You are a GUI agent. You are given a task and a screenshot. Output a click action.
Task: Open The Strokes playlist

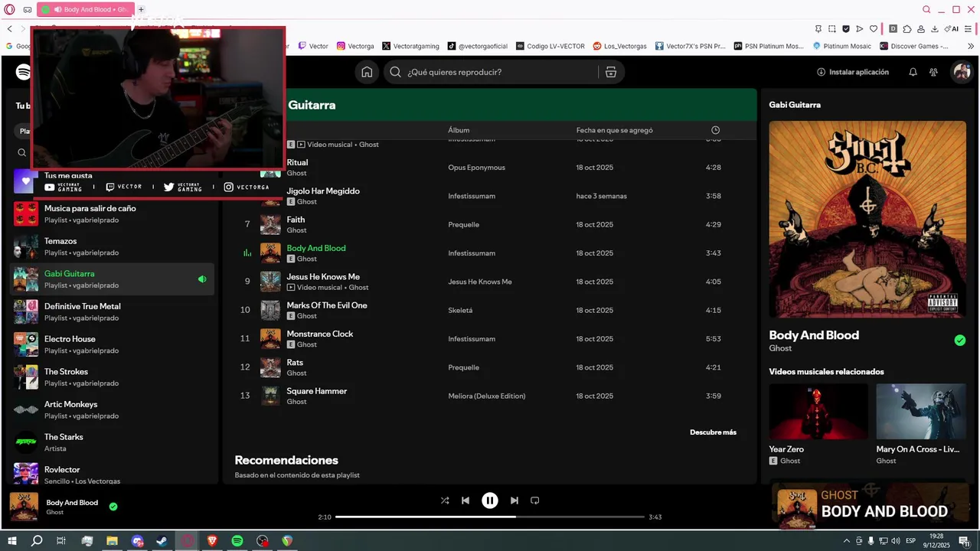(x=112, y=377)
